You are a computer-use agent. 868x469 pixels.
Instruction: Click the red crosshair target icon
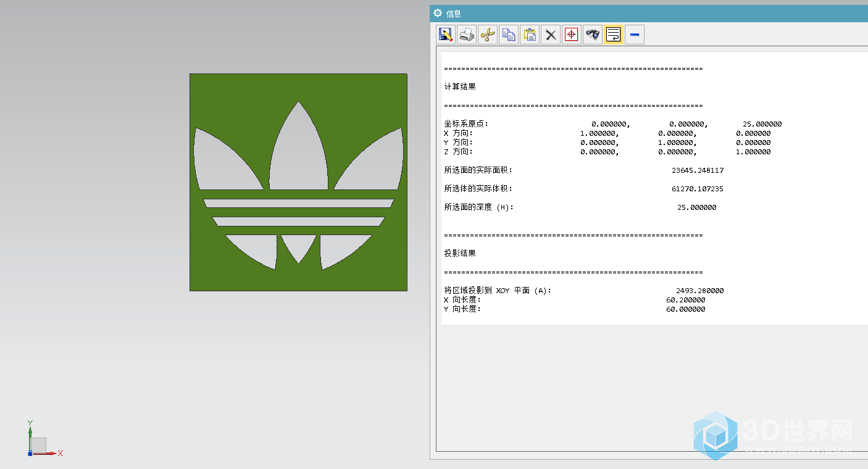572,35
